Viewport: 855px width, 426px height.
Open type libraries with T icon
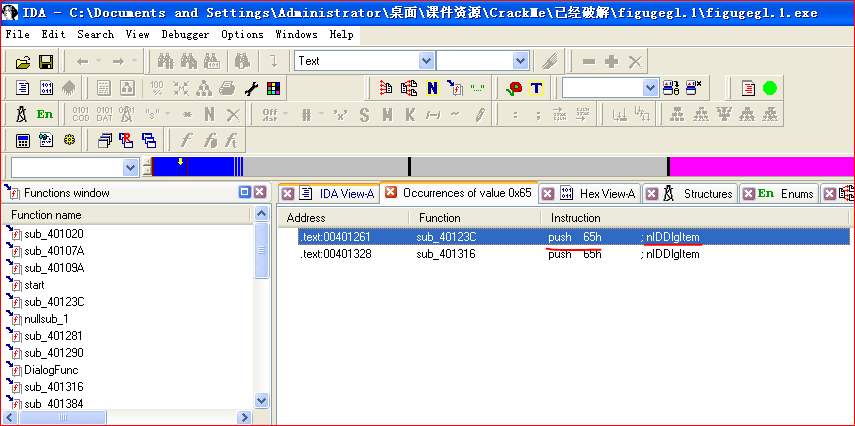[x=537, y=88]
